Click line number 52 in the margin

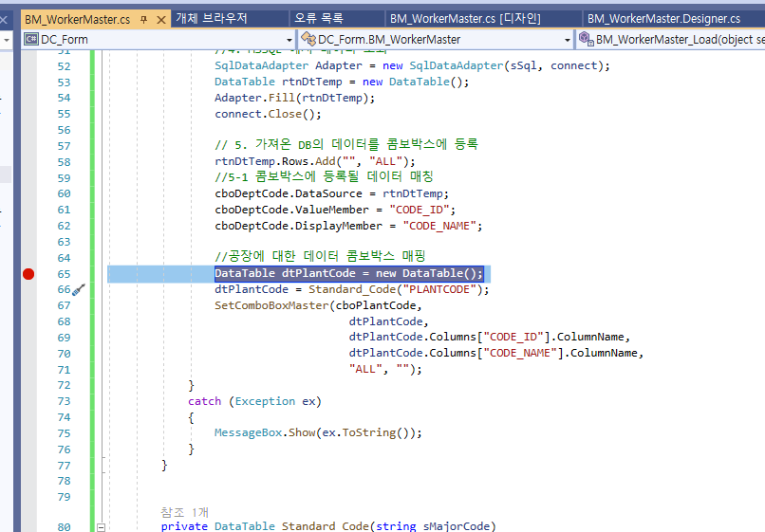64,66
